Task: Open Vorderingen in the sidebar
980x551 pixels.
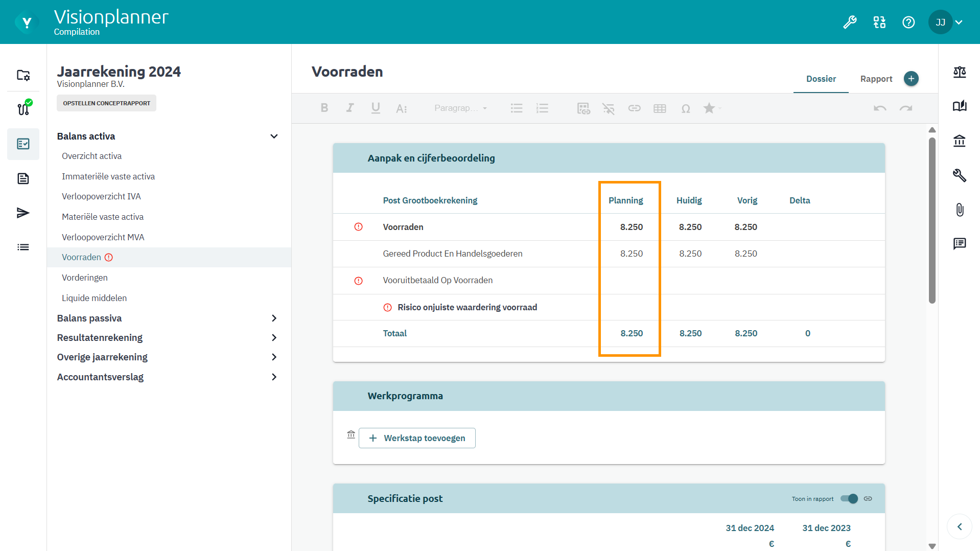Action: click(x=85, y=278)
